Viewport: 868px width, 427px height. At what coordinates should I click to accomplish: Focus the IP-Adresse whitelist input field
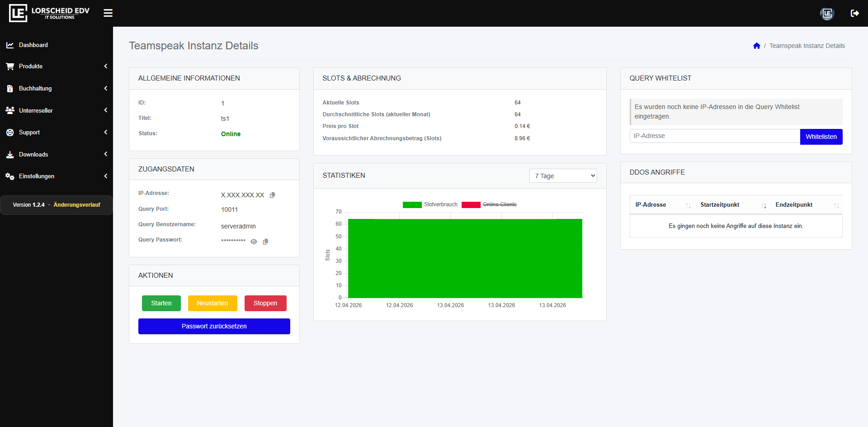[715, 136]
